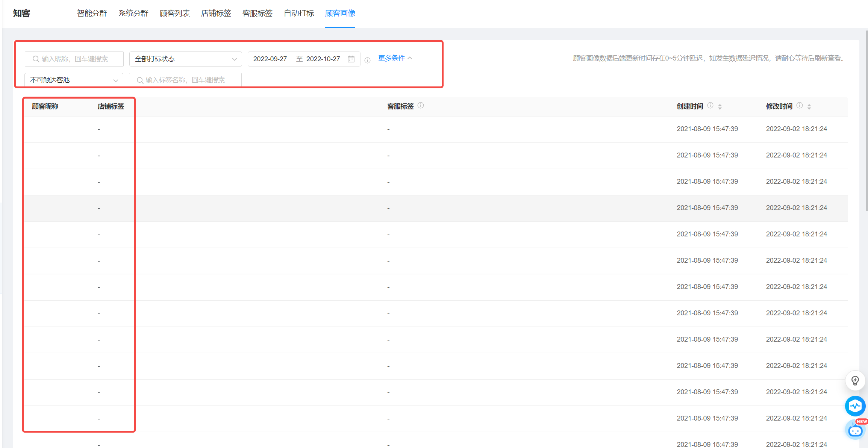Click the calendar icon in date range

click(x=351, y=59)
